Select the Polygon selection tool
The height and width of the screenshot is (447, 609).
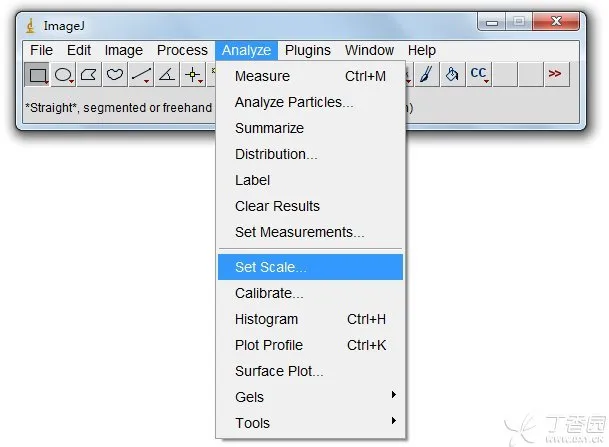(89, 75)
